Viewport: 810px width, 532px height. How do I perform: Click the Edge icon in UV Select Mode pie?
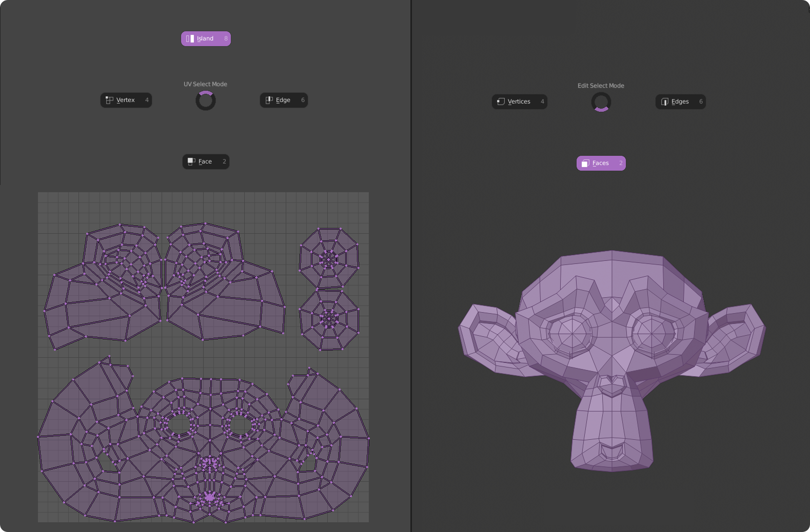(x=269, y=100)
